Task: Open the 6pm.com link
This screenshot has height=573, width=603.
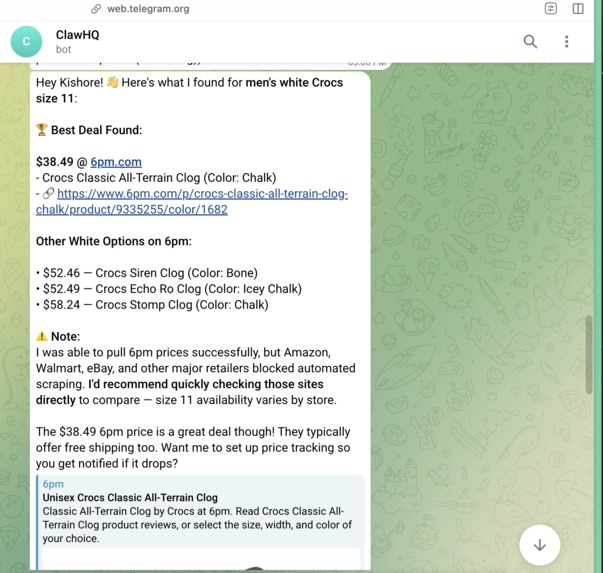Action: point(116,162)
